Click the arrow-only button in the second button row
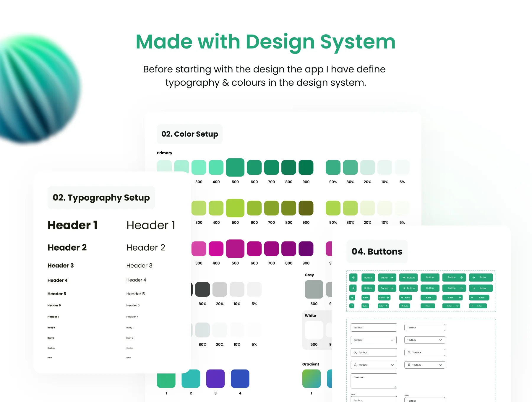The height and width of the screenshot is (402, 532). point(353,288)
